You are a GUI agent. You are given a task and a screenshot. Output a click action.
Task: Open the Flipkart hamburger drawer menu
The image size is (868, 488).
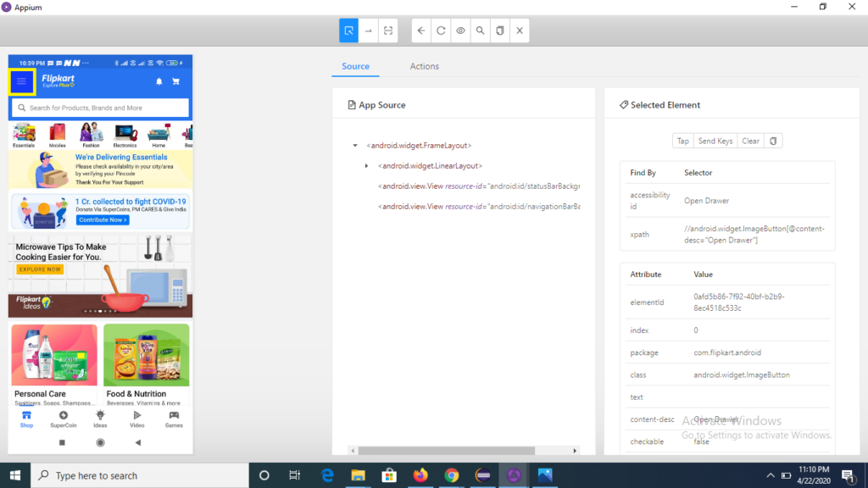click(21, 82)
